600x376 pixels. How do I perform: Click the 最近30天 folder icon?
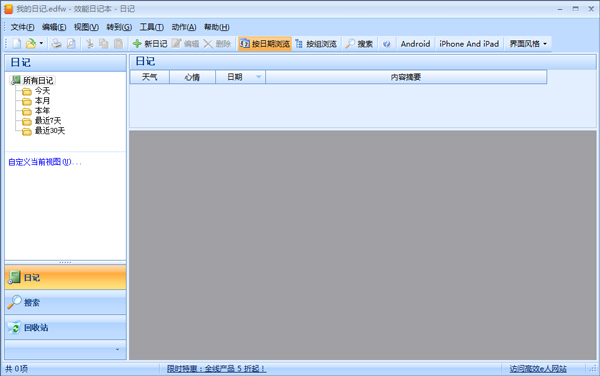[x=26, y=132]
